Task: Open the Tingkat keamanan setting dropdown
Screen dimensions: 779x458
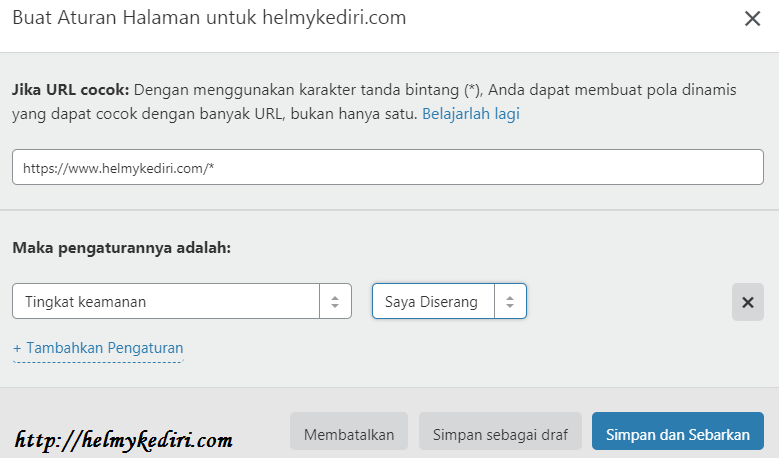Action: 166,301
